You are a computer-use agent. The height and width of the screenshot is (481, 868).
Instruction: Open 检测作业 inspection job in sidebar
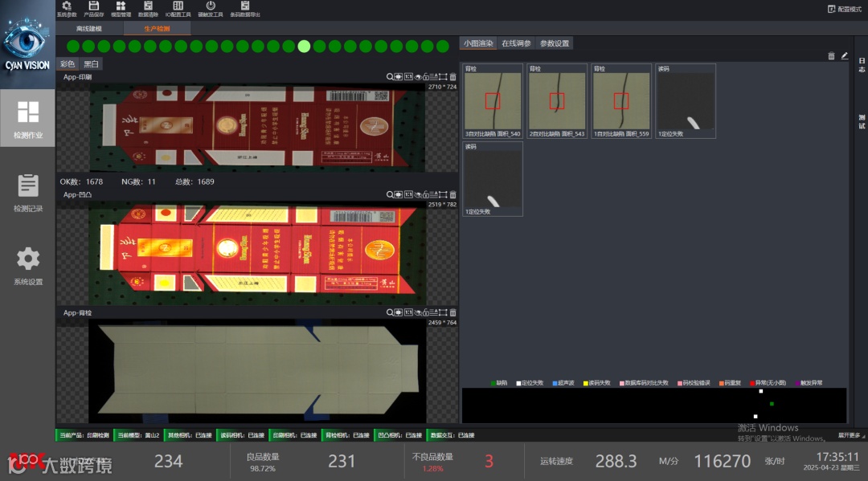[x=27, y=119]
